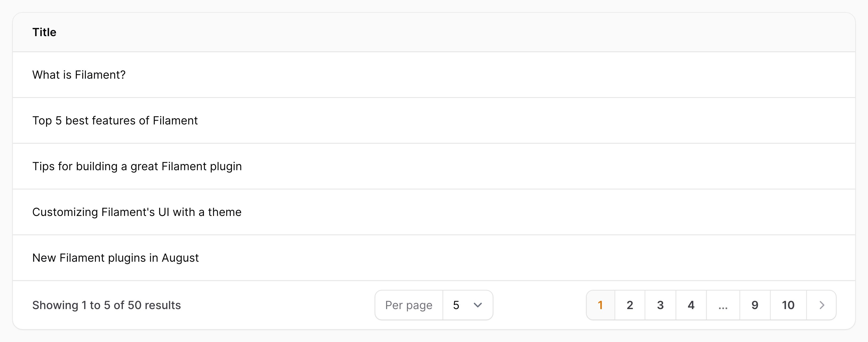Open "Top 5 best features of Filament"

(x=115, y=120)
